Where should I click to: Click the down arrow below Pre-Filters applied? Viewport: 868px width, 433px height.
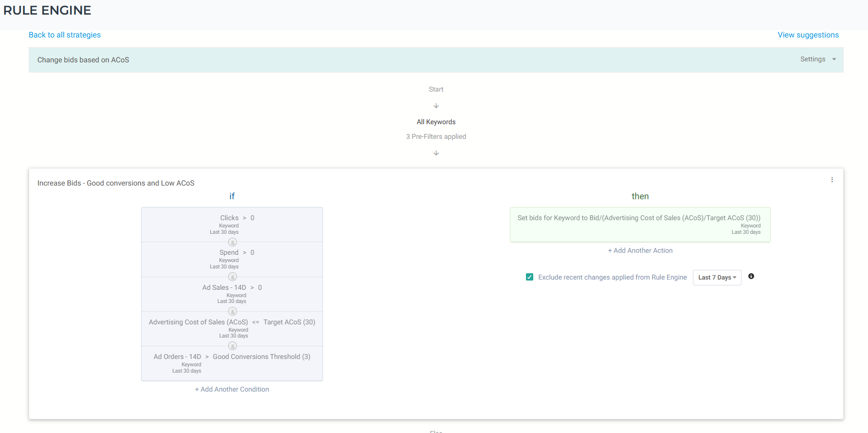point(436,153)
